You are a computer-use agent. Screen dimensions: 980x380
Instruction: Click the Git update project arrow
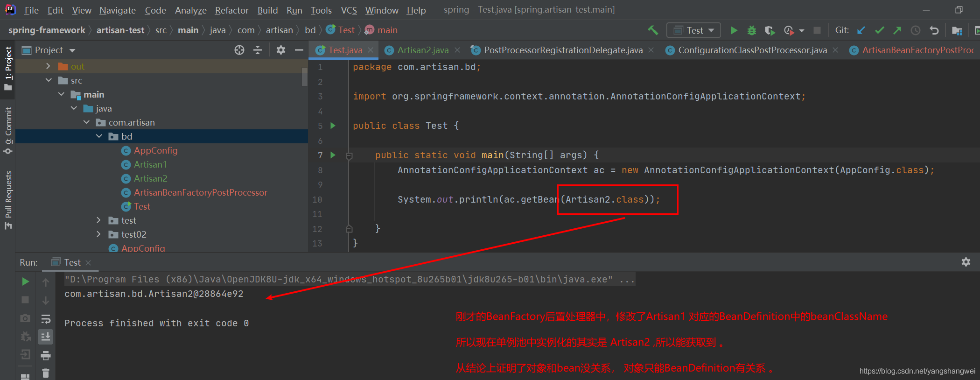coord(861,30)
